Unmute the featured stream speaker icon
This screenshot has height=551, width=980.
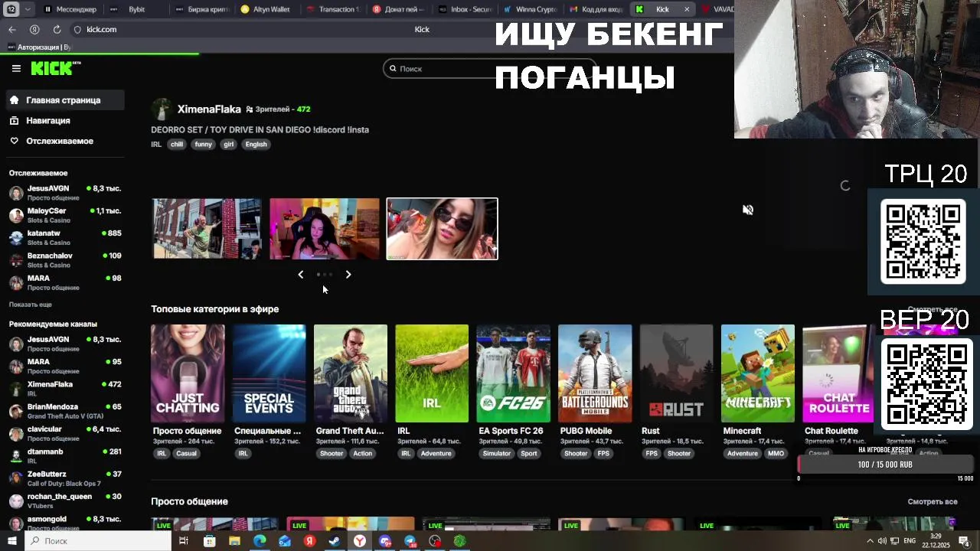pos(748,210)
